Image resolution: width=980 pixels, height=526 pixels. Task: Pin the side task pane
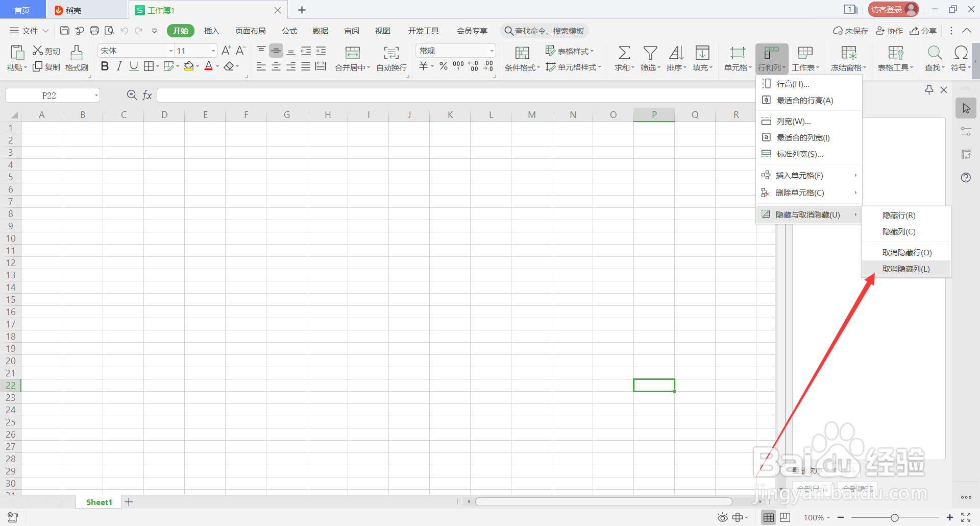tap(929, 90)
